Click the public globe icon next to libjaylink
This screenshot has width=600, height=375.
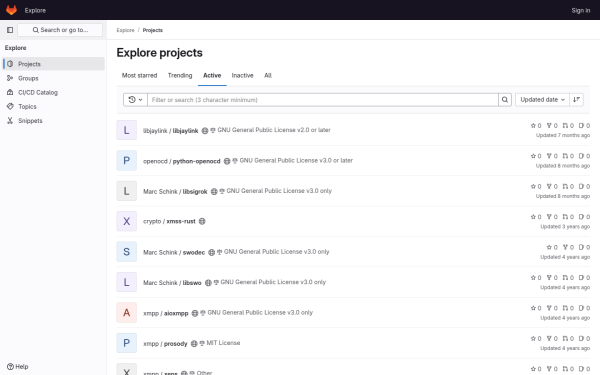coord(205,130)
